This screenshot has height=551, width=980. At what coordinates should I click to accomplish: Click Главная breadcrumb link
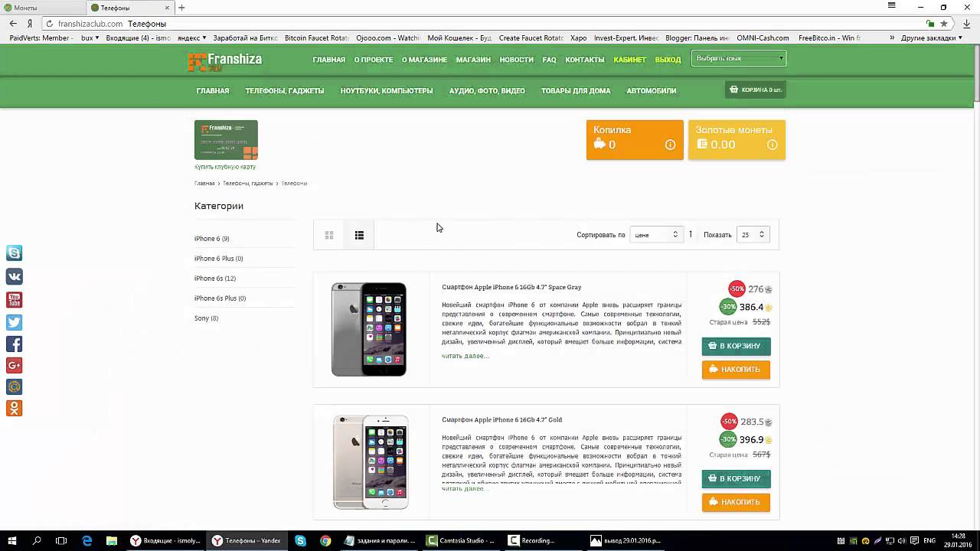pos(204,184)
